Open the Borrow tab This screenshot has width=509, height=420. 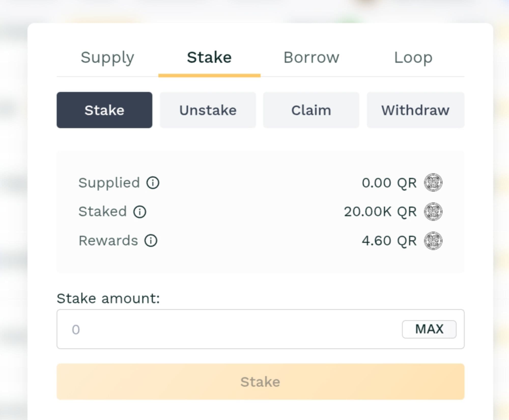311,57
